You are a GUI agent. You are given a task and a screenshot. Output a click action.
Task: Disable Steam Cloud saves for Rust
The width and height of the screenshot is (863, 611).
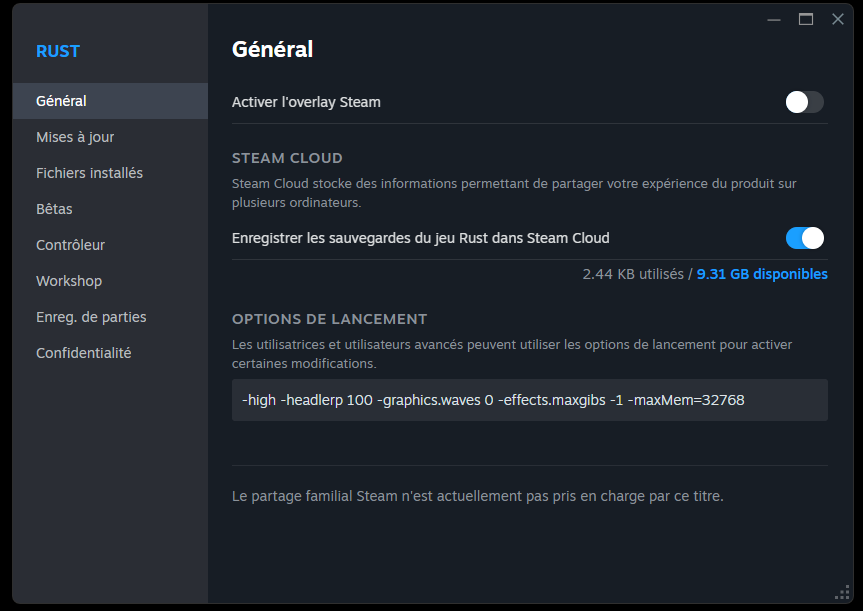[x=804, y=238]
